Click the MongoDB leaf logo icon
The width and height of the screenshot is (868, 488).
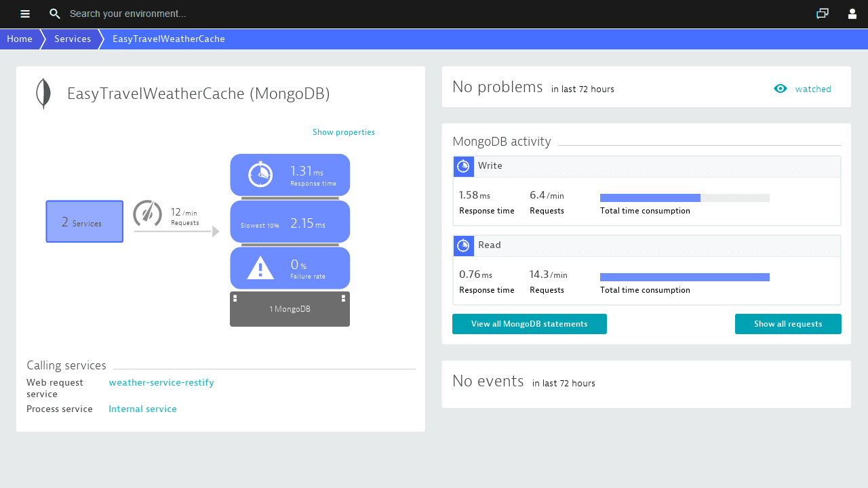coord(43,94)
